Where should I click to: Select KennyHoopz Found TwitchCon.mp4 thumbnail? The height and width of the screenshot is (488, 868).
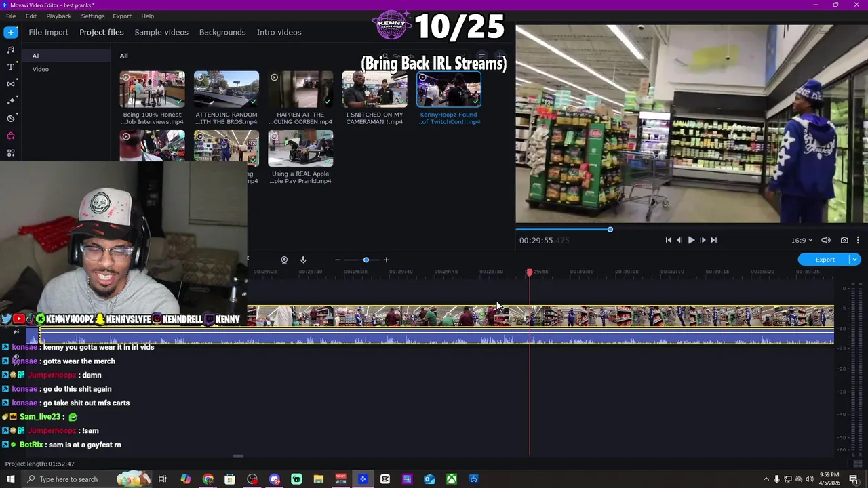tap(449, 89)
